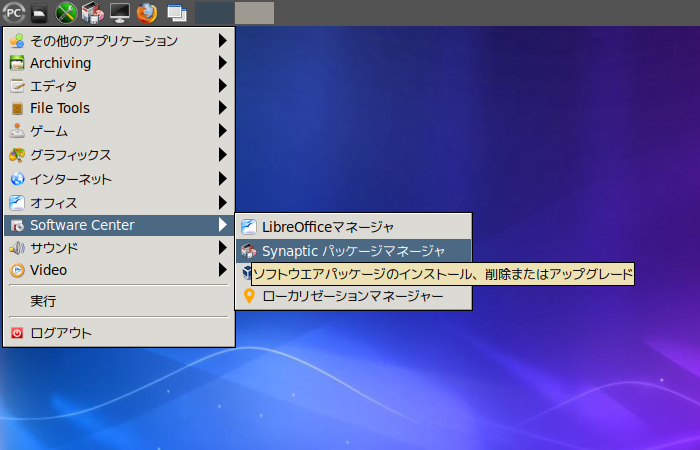Viewport: 700px width, 450px height.
Task: Expand the Video submenu arrow
Action: [x=222, y=270]
